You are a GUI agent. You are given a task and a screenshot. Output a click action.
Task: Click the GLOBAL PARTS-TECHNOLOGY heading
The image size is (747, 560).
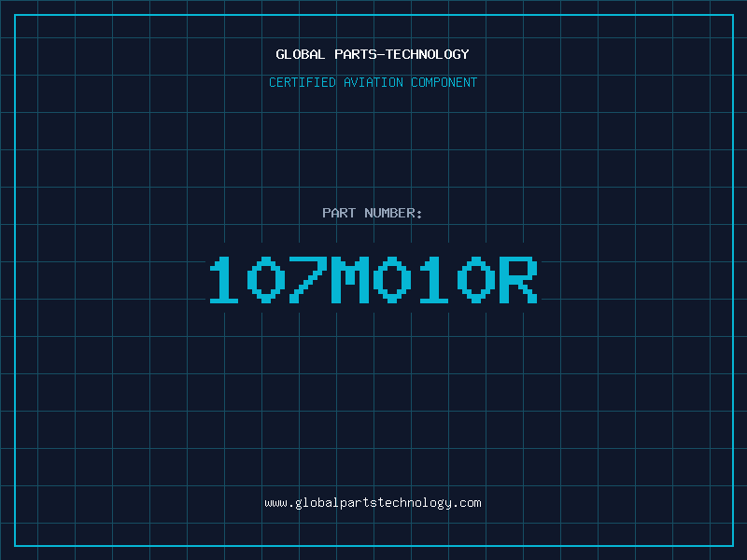(x=373, y=54)
